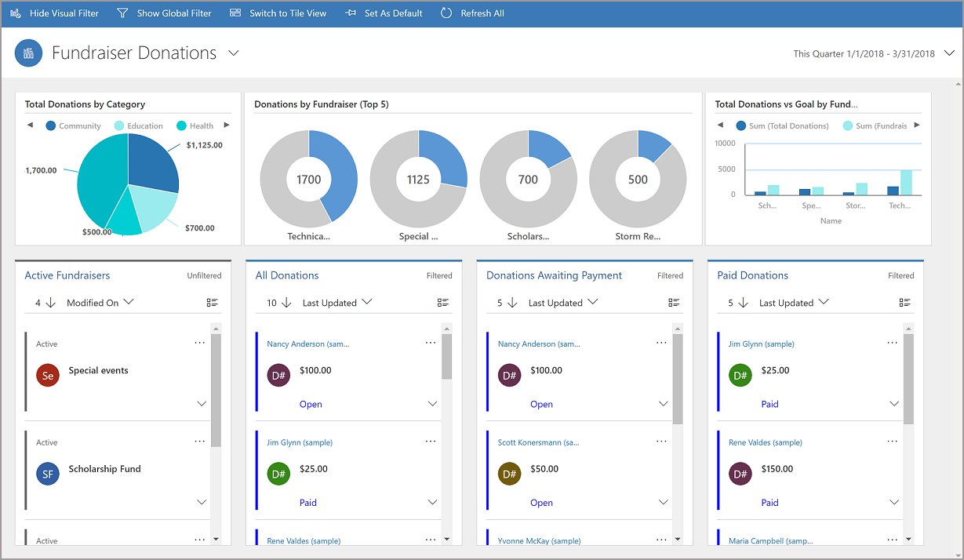Image resolution: width=964 pixels, height=560 pixels.
Task: Open the This Quarter date range dropdown
Action: pyautogui.click(x=950, y=53)
